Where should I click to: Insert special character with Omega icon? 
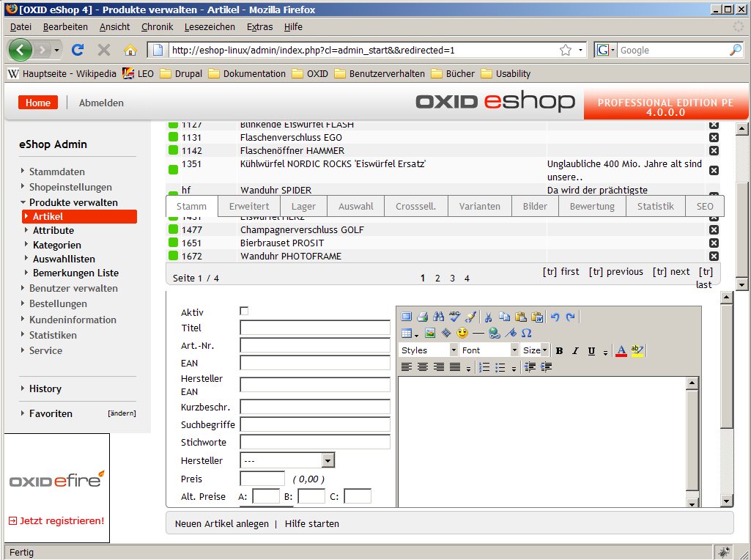tap(526, 333)
